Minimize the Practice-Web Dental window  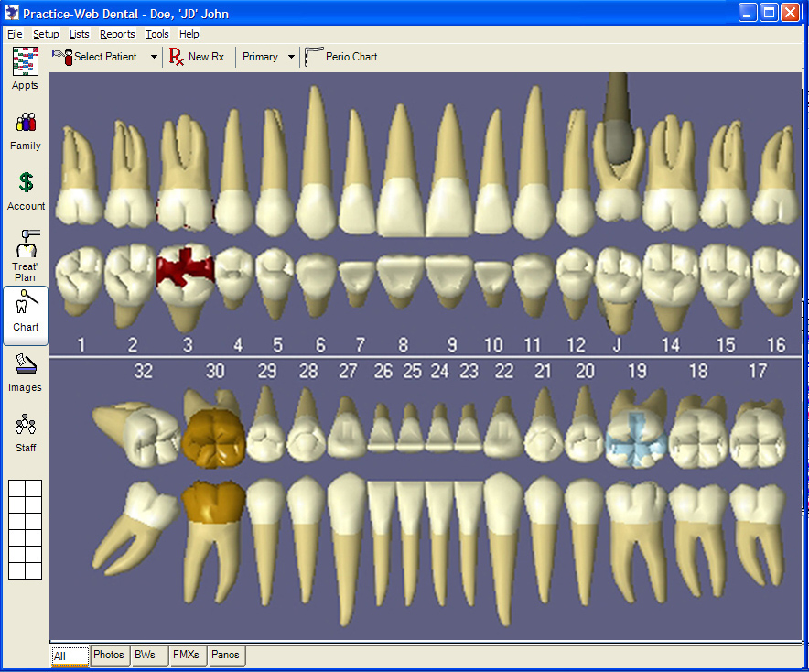pos(748,13)
